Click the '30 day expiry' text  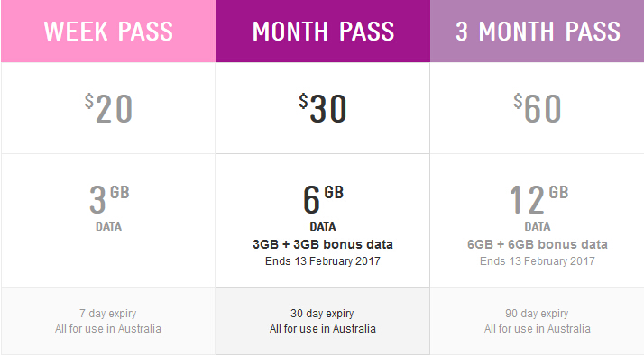[x=322, y=314]
